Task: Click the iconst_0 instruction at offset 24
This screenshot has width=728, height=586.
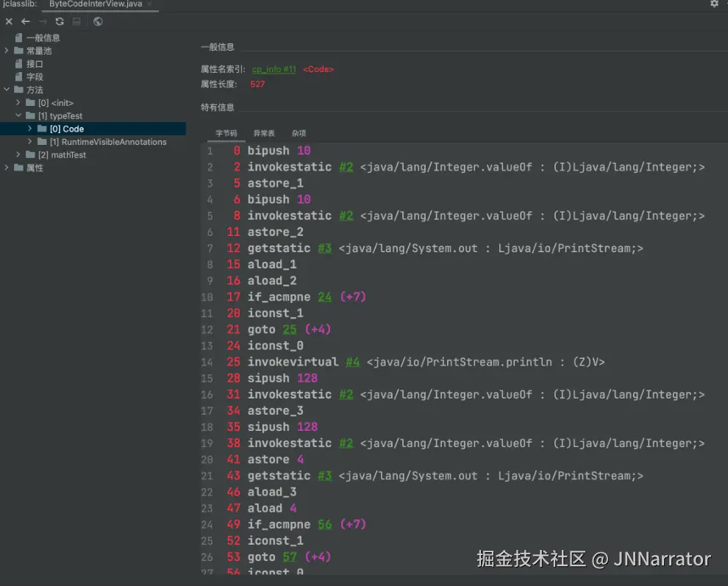Action: [x=275, y=346]
